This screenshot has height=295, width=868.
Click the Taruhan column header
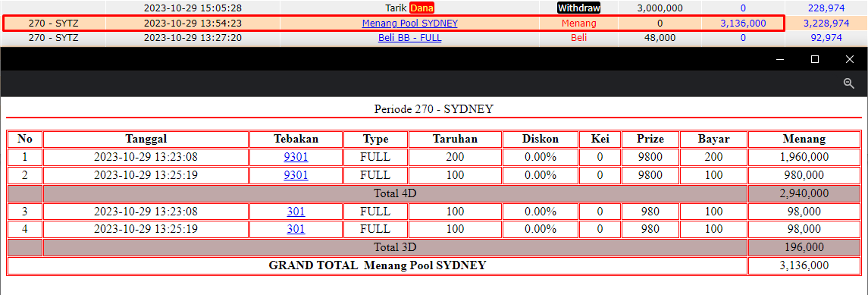[x=455, y=139]
